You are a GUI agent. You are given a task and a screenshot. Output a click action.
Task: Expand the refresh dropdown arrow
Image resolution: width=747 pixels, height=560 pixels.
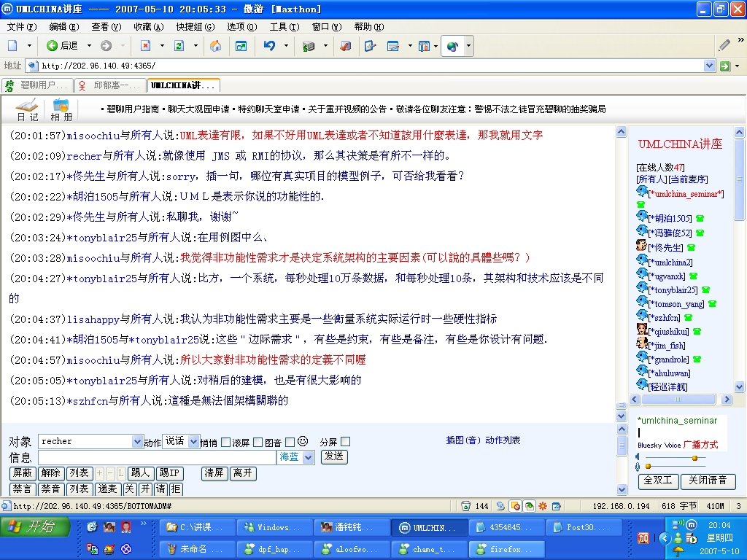(196, 46)
